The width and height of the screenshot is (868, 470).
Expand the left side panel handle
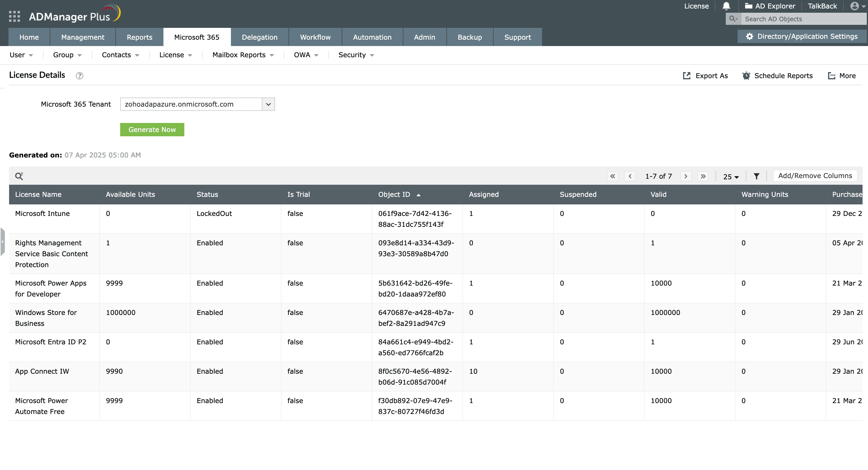(x=3, y=241)
